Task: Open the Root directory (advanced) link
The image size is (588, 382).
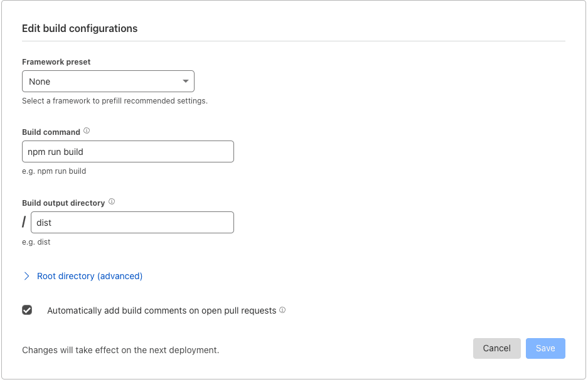Action: pos(90,276)
